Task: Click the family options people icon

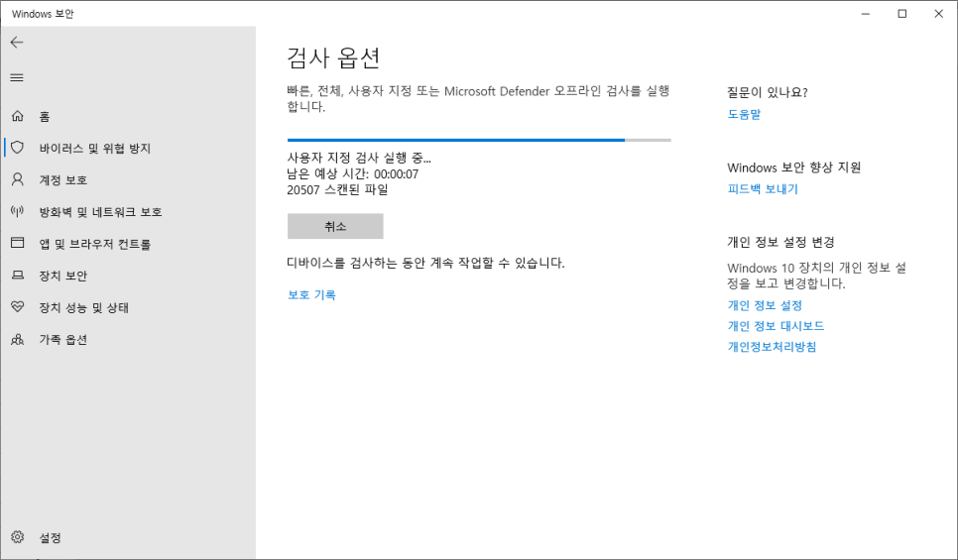Action: click(18, 339)
